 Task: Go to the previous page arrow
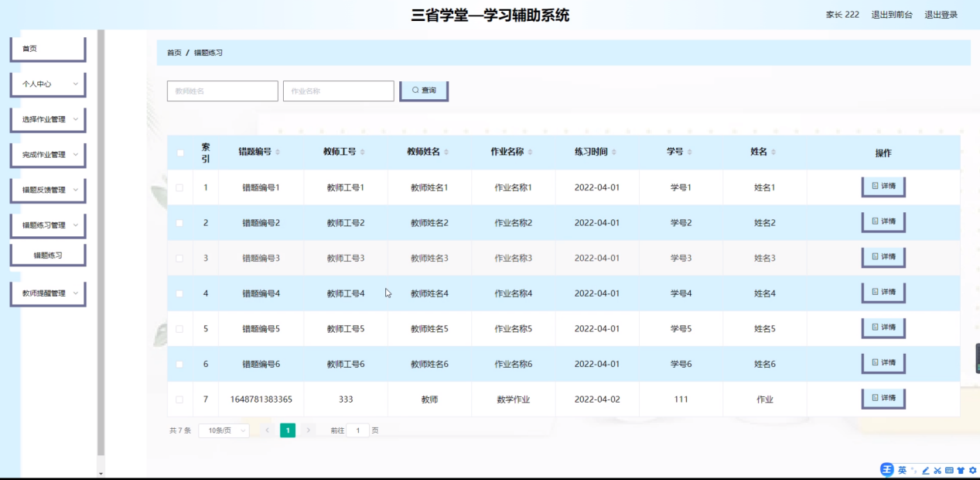[x=268, y=430]
